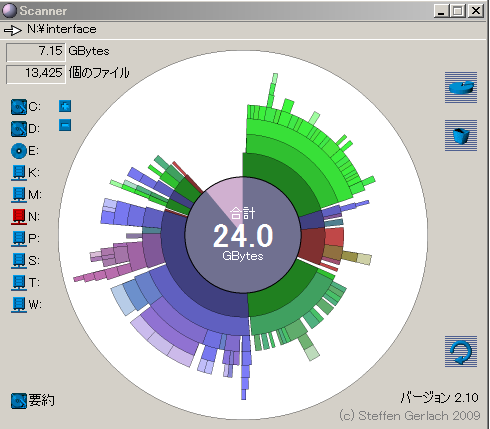Image resolution: width=490 pixels, height=429 pixels.
Task: Scan the T: network drive
Action: coord(19,283)
